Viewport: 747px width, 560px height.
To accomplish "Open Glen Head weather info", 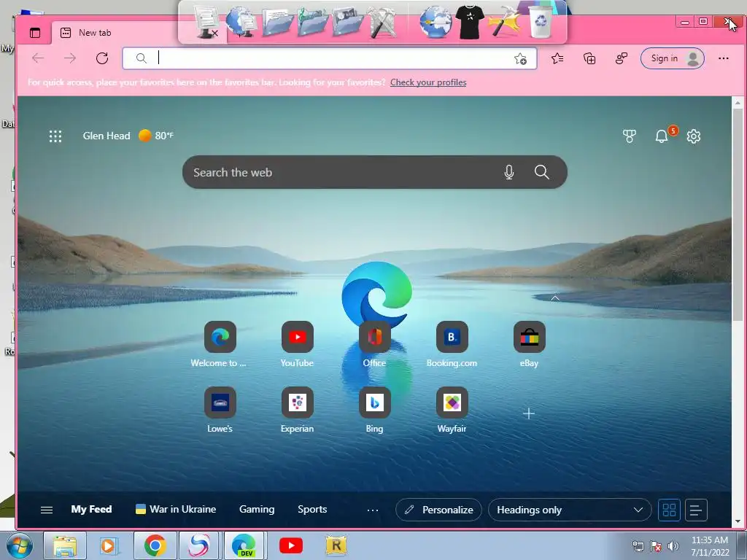I will point(128,136).
